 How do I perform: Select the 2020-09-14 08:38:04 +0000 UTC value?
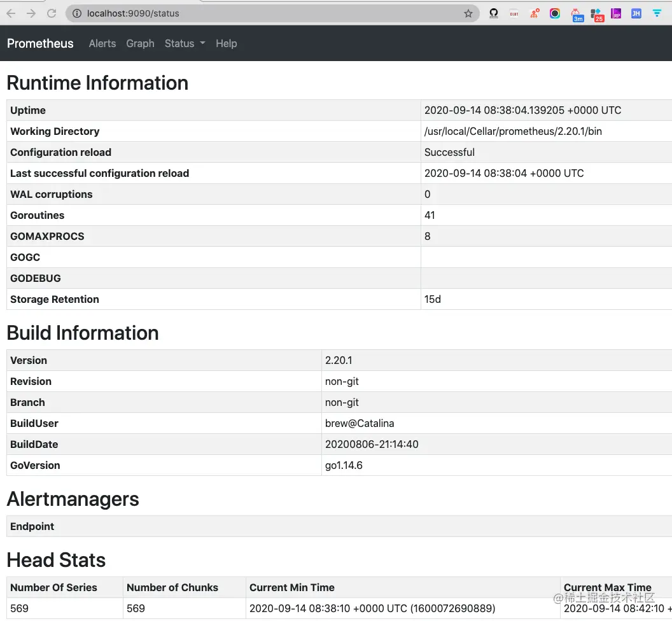point(504,173)
